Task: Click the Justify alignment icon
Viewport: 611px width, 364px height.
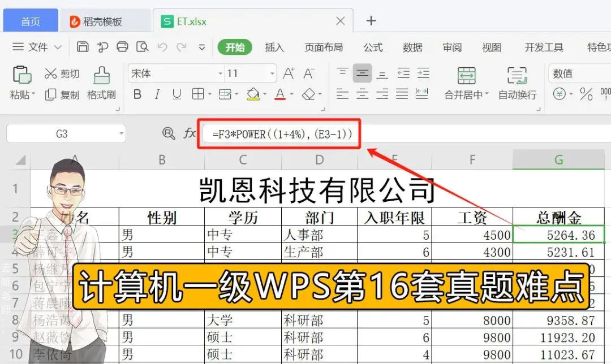Action: (x=402, y=94)
